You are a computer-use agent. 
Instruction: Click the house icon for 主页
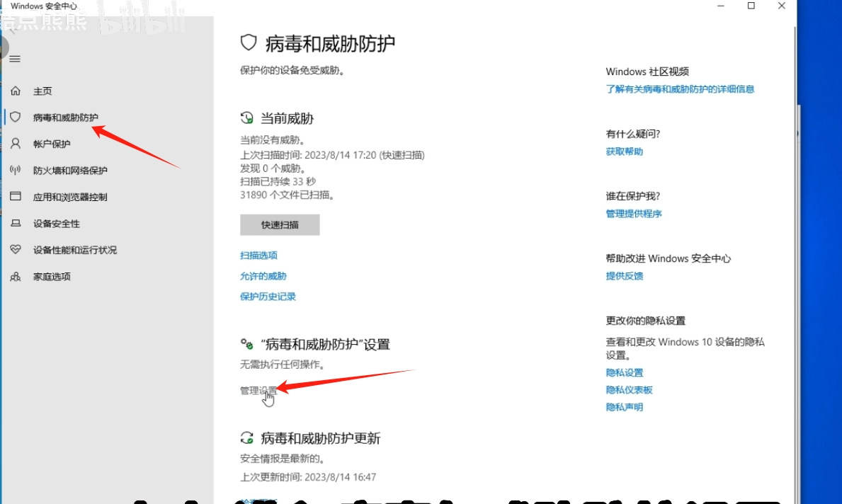pos(16,91)
